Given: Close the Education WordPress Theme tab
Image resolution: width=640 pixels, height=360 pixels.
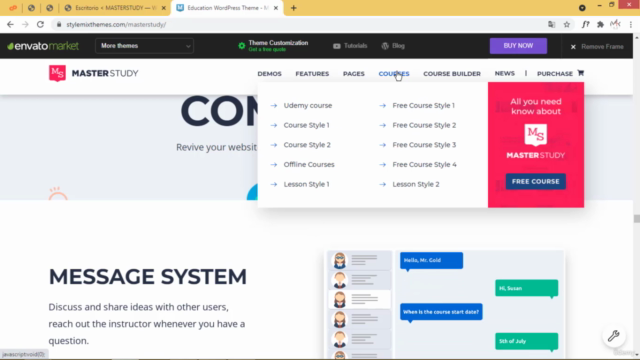Looking at the screenshot, I should coord(276,8).
